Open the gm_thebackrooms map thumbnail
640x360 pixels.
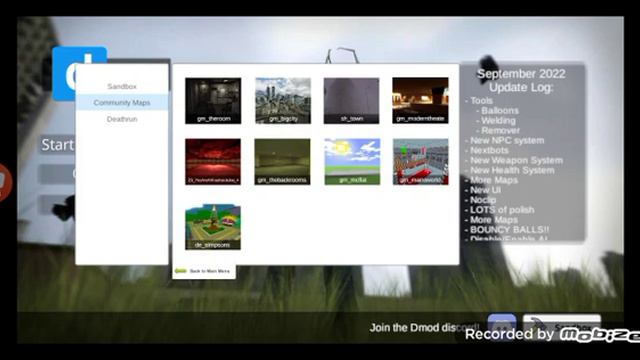pyautogui.click(x=282, y=162)
